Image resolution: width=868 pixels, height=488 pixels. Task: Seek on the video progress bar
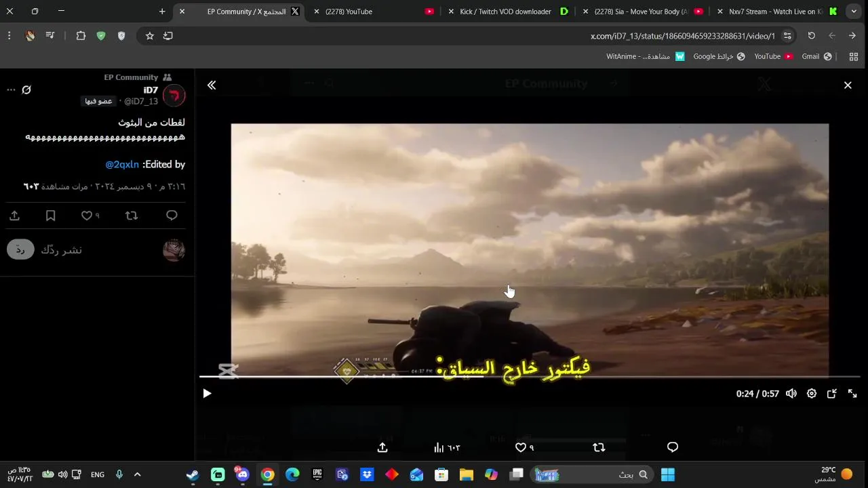tap(530, 376)
